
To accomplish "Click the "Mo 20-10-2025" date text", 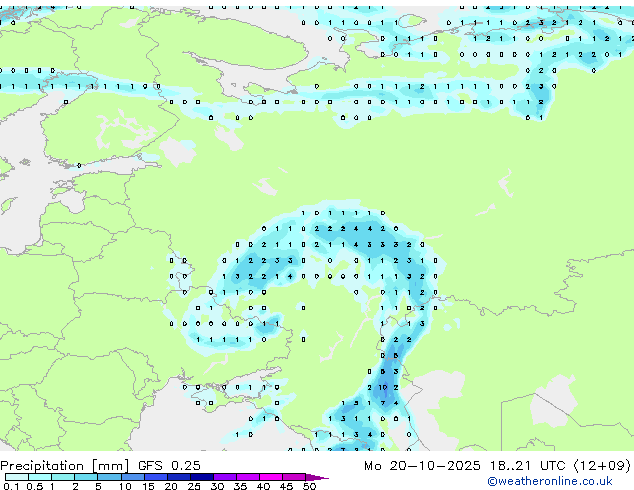I will (x=422, y=466).
